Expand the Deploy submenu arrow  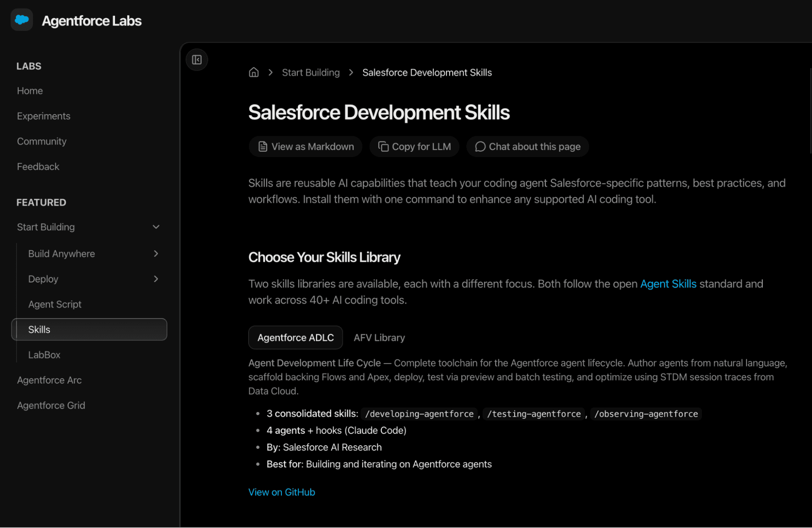coord(156,279)
